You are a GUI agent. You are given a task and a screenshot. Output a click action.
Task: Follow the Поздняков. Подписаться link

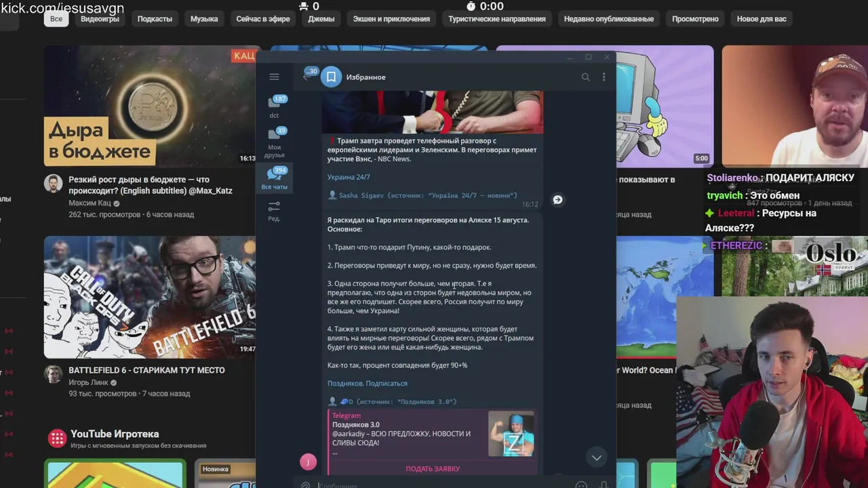(367, 384)
